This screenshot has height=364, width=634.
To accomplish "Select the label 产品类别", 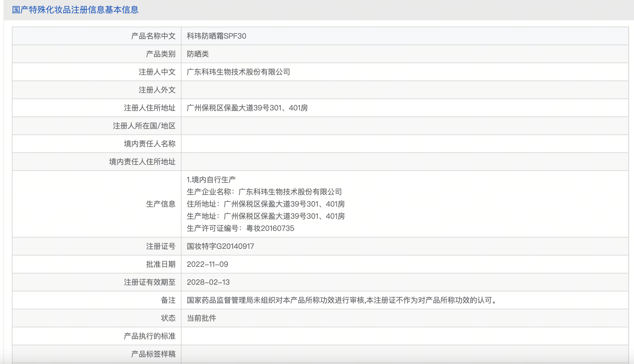I will [161, 54].
